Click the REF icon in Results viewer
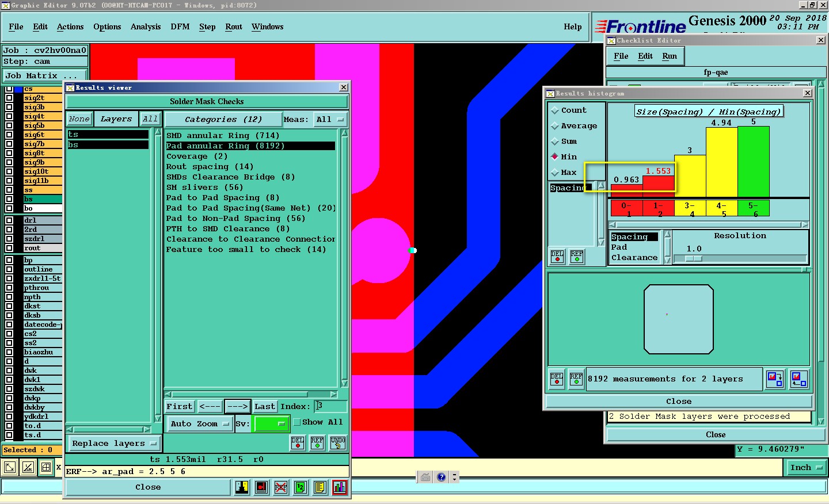 tap(317, 442)
